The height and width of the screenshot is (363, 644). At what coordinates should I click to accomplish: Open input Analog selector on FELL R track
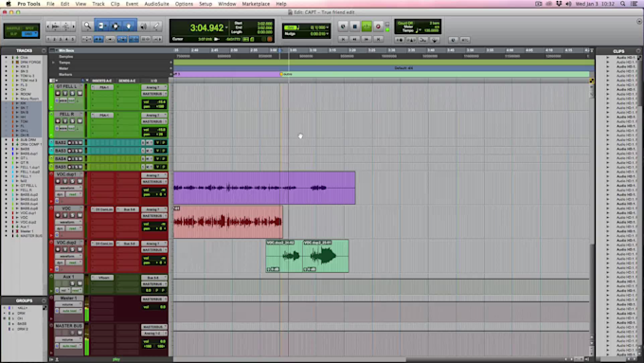coord(154,115)
